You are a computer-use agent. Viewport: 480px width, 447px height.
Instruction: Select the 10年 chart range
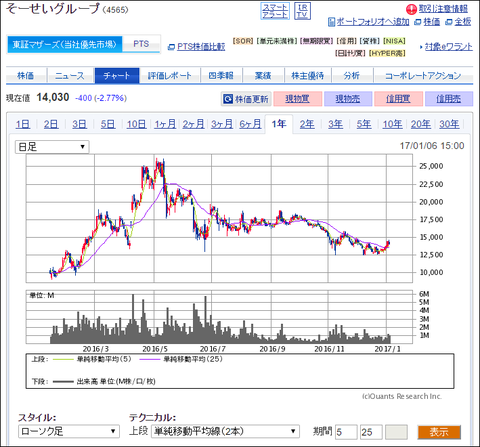[392, 124]
